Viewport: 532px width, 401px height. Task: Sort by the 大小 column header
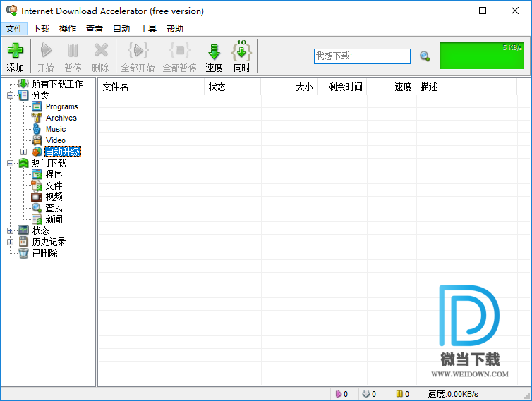pos(289,87)
